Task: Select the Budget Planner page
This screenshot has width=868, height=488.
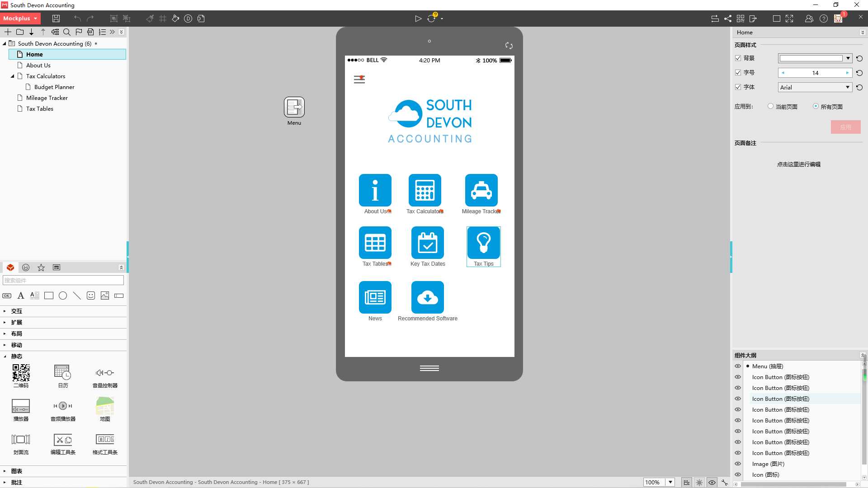Action: pyautogui.click(x=54, y=87)
